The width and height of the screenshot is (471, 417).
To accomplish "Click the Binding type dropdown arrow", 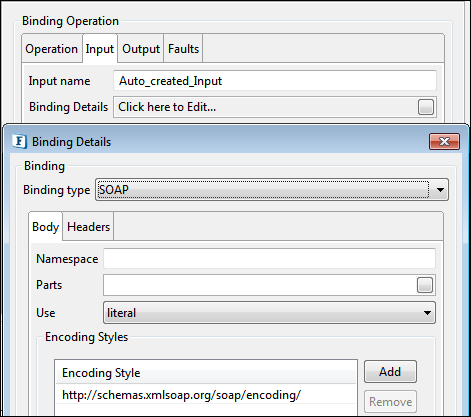I will (x=440, y=190).
